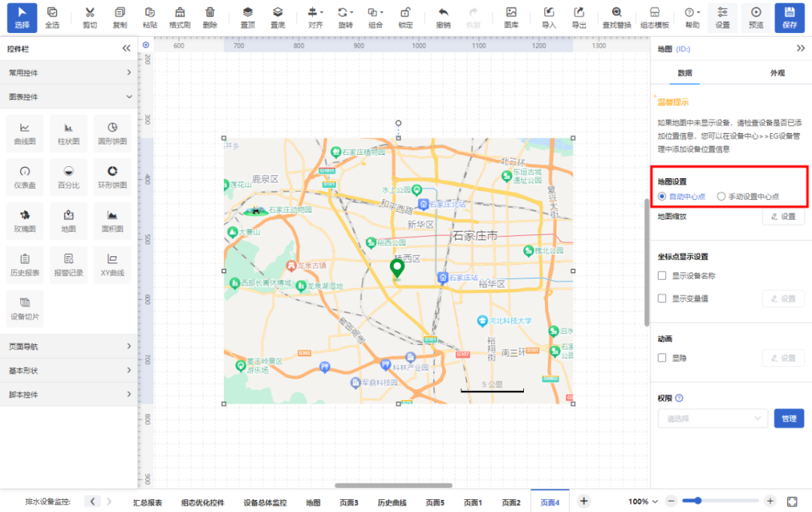Viewport: 812px width, 512px height.
Task: Add a 面积图 area chart widget
Action: pos(112,221)
